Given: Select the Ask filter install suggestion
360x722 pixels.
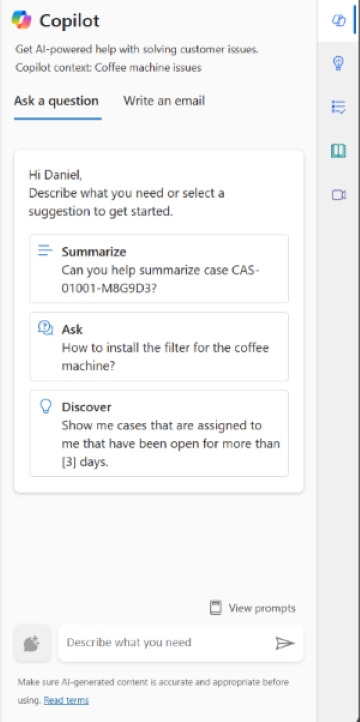Looking at the screenshot, I should [x=159, y=347].
